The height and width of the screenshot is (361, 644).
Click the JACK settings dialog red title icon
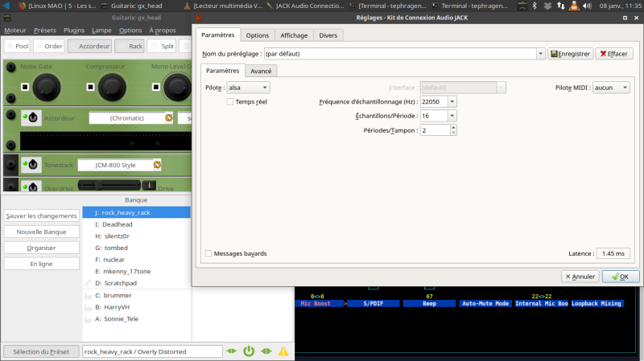click(x=199, y=18)
